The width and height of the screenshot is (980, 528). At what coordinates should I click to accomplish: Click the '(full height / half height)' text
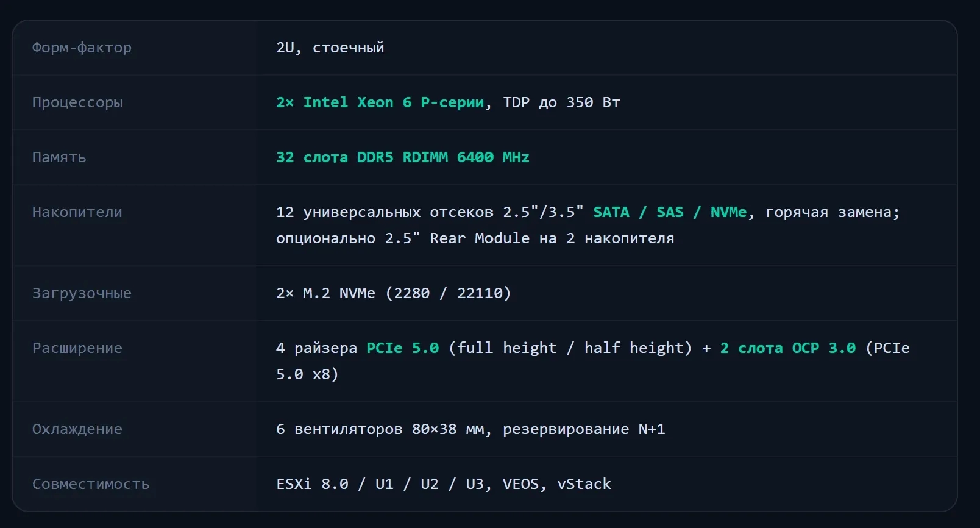570,348
